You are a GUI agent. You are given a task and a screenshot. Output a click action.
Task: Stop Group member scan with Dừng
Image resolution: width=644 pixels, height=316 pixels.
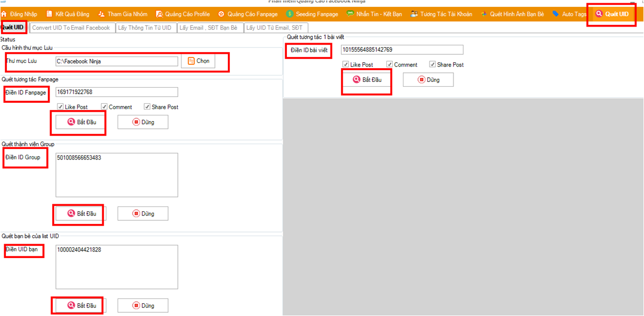point(143,213)
